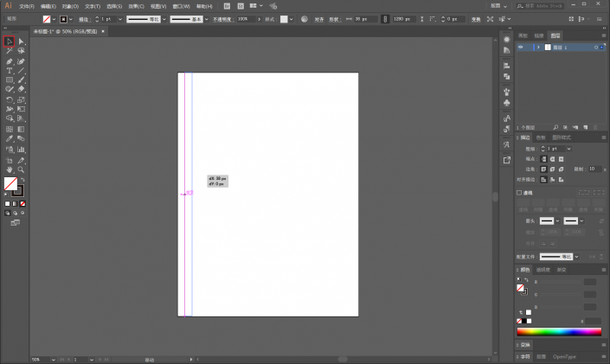Open the stroke weight dropdown in control bar
This screenshot has height=364, width=610.
(x=120, y=19)
